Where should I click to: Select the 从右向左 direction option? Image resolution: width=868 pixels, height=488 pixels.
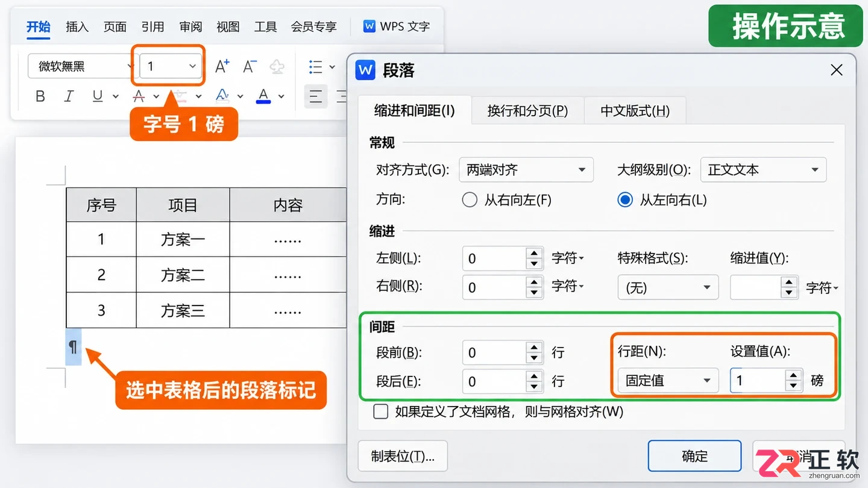click(x=470, y=200)
